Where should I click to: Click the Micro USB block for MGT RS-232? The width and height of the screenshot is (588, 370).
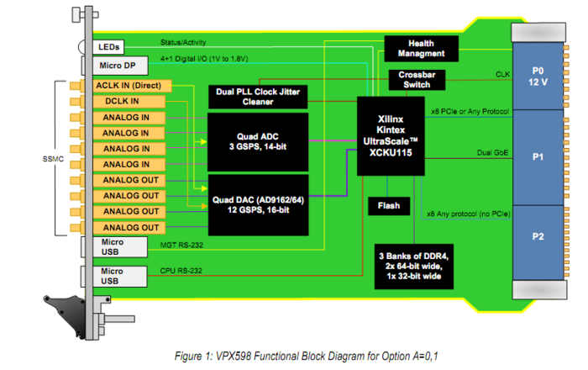[x=119, y=247]
